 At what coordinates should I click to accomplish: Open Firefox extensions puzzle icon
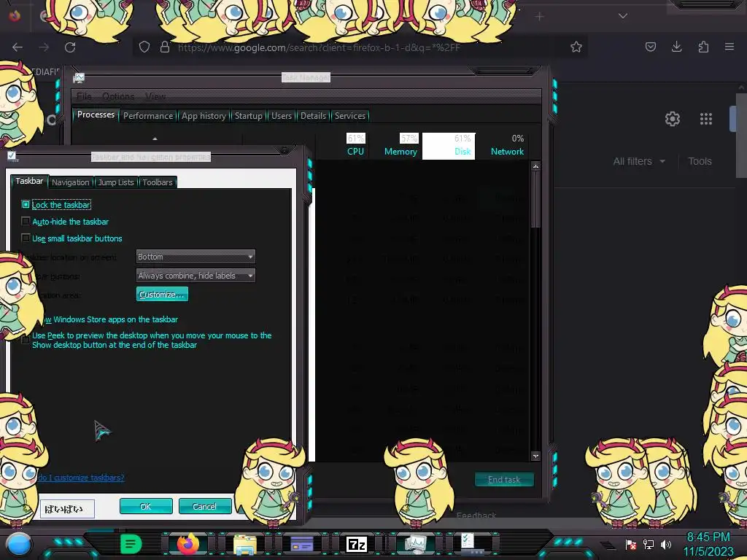[x=703, y=47]
